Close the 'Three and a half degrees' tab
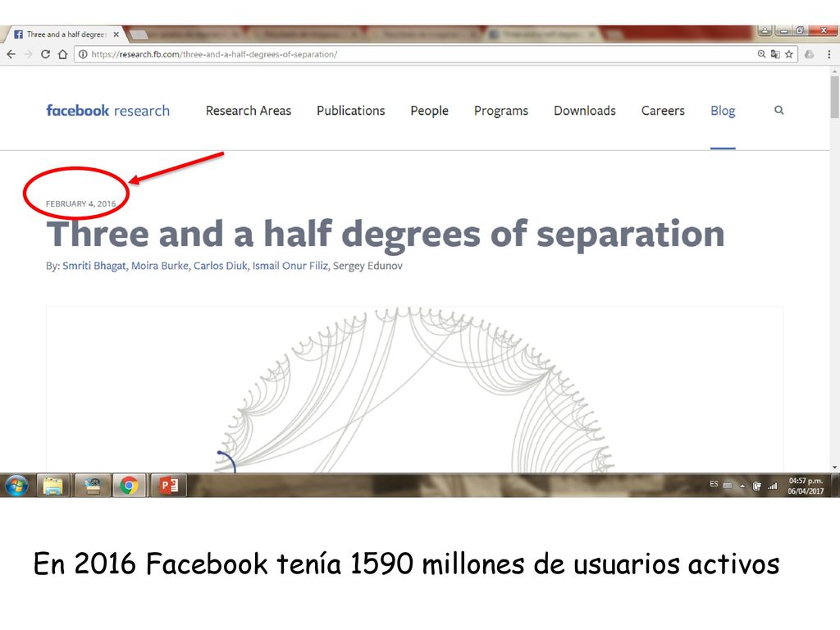The image size is (840, 630). pyautogui.click(x=116, y=34)
